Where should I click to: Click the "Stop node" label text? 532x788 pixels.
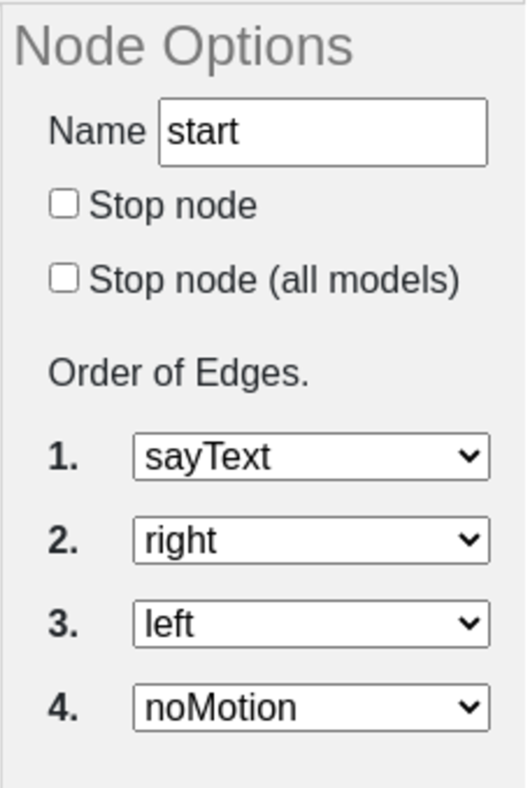172,206
